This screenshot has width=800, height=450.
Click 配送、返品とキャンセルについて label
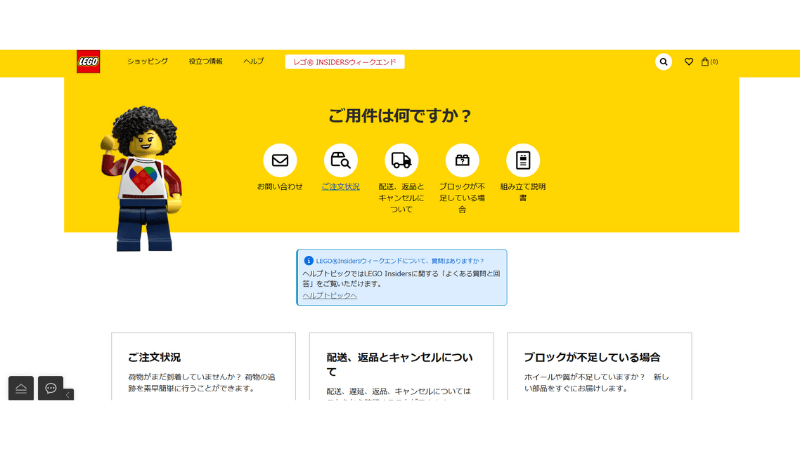[x=401, y=198]
